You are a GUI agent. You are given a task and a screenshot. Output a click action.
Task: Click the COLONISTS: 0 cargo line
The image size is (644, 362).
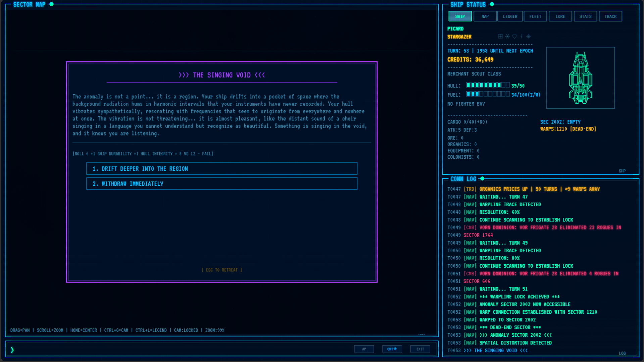click(x=463, y=157)
